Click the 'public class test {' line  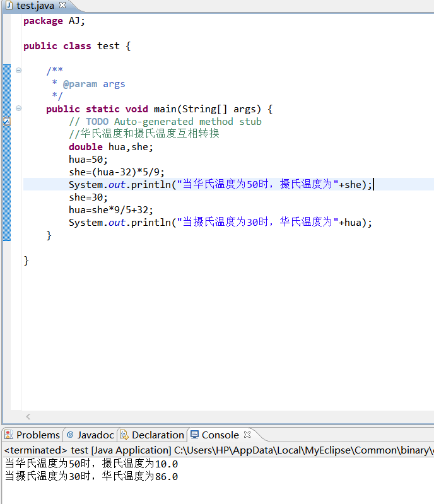click(77, 46)
